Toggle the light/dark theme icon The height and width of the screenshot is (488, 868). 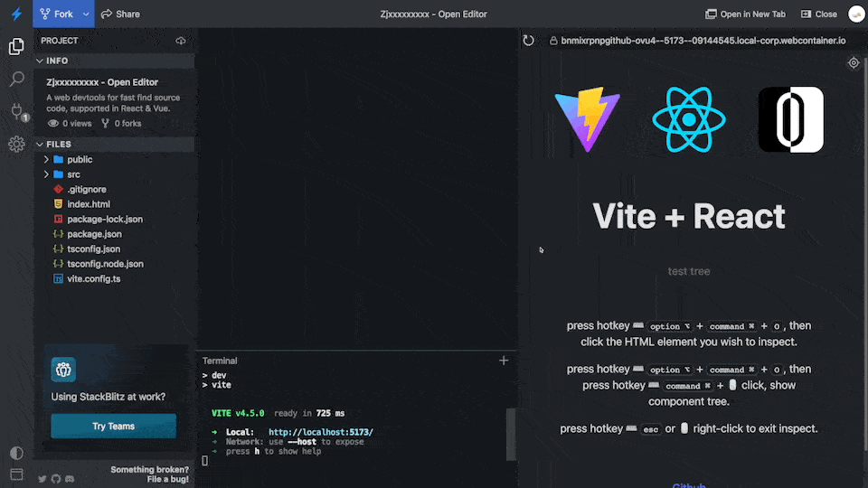16,453
